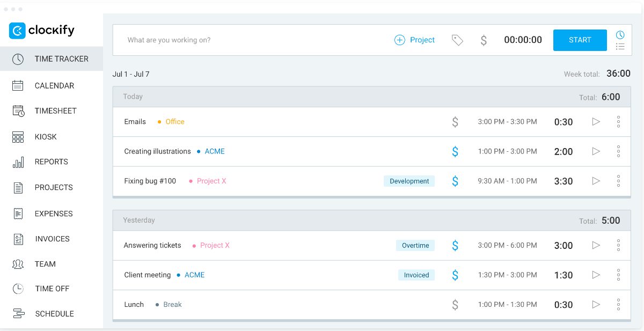Toggle billable for Creating illustrations entry
This screenshot has height=331, width=644.
pyautogui.click(x=455, y=152)
